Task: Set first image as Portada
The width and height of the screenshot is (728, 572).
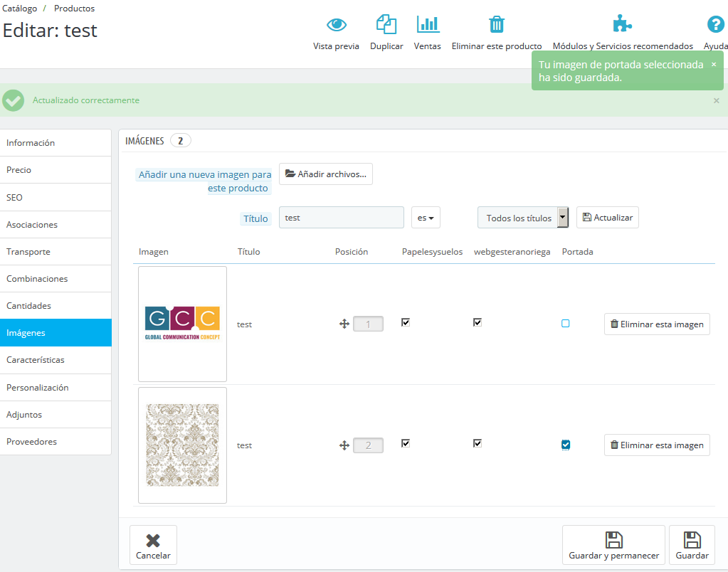Action: 566,323
